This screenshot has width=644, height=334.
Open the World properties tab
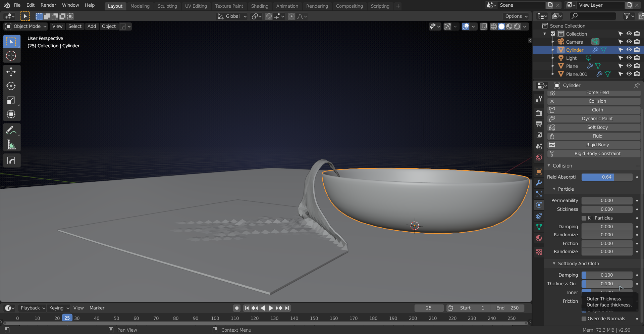pos(539,157)
